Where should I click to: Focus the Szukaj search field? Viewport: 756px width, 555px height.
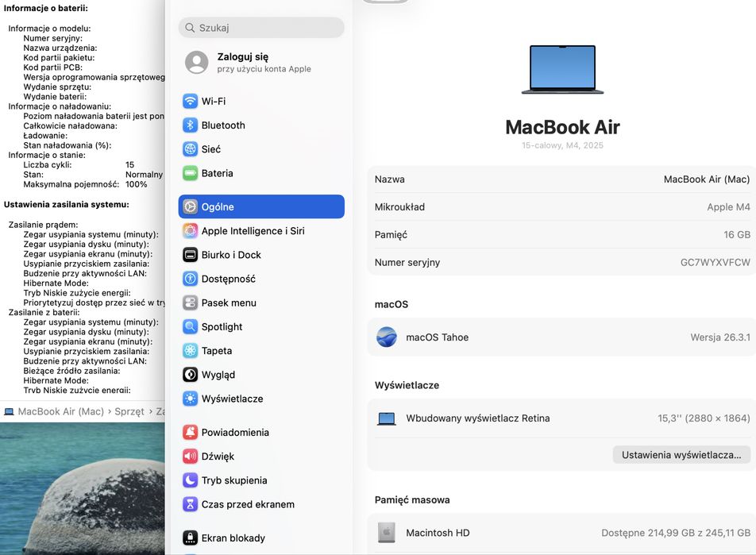point(261,28)
